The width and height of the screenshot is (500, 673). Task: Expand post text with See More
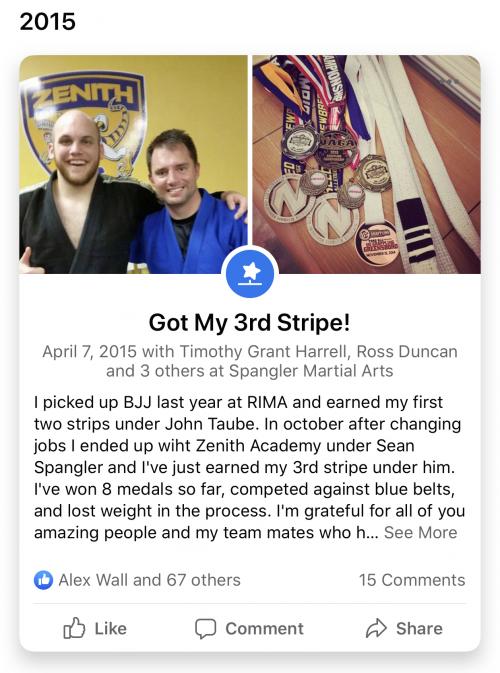click(x=420, y=533)
